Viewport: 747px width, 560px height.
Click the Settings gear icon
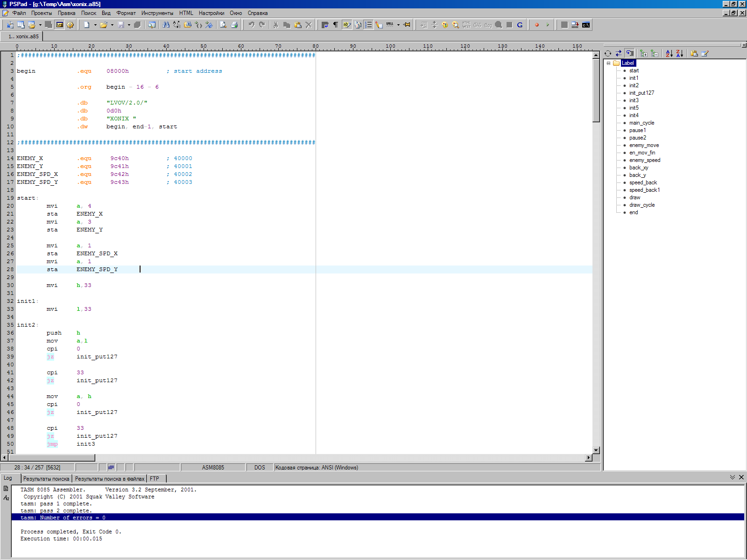point(70,25)
